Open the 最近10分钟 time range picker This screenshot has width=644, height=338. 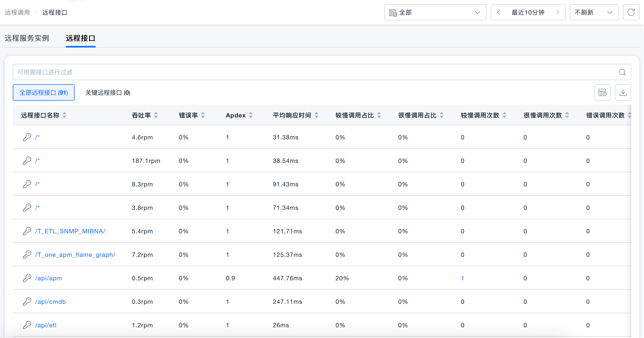pyautogui.click(x=528, y=12)
